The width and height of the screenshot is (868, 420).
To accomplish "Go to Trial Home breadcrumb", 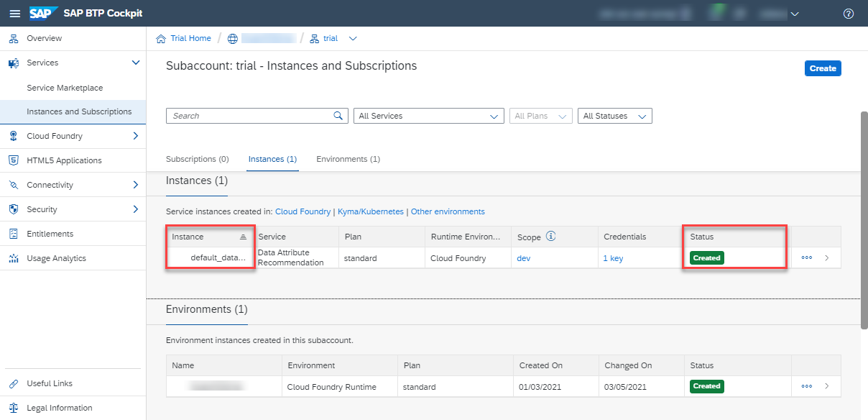I will [190, 38].
